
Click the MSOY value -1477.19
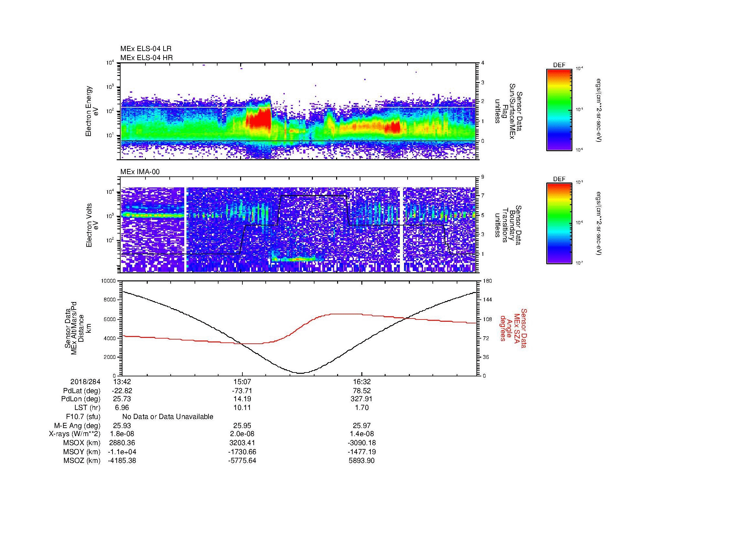coord(362,452)
